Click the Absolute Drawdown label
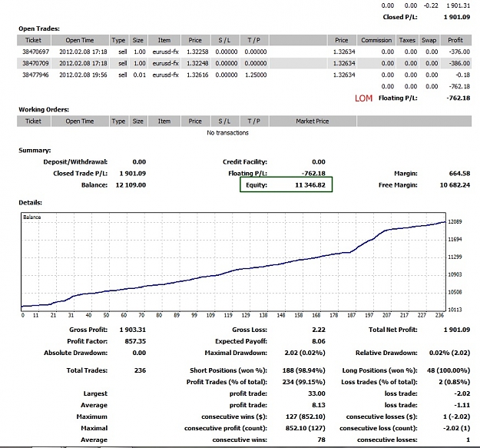480x448 pixels. pyautogui.click(x=75, y=353)
